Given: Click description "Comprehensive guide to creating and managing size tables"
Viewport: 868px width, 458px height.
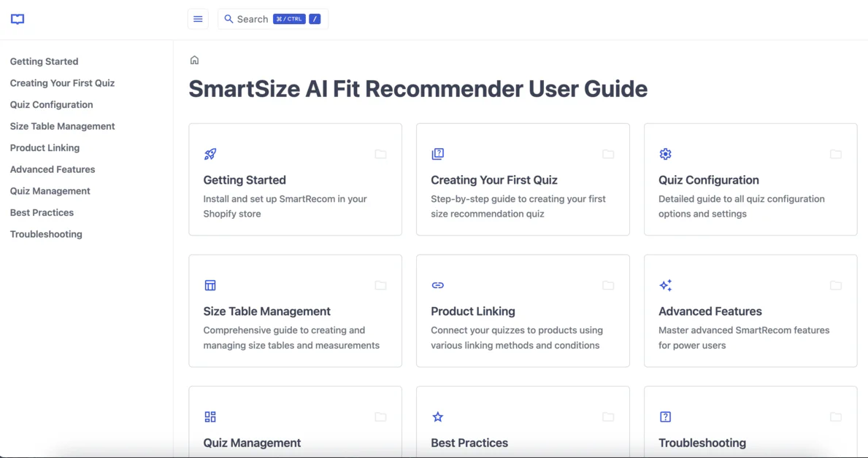Looking at the screenshot, I should [291, 338].
